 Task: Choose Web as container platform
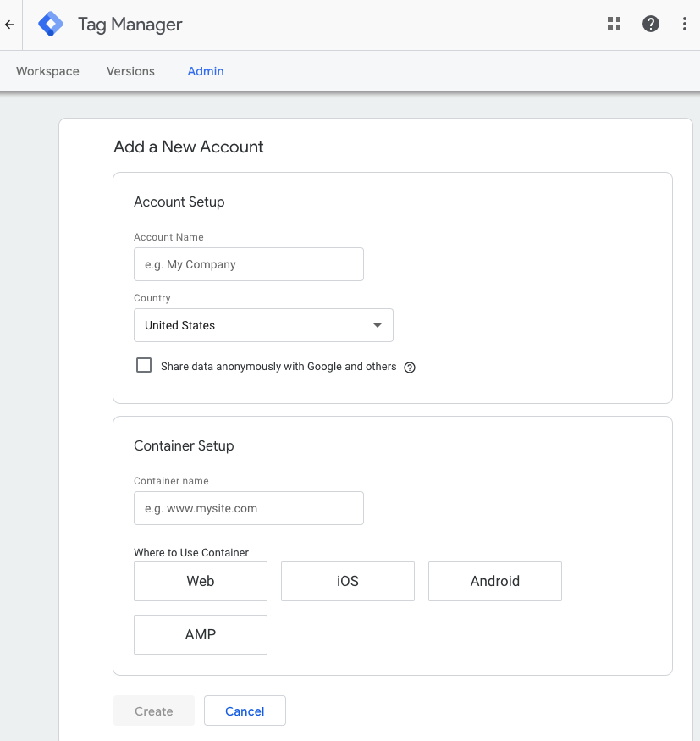pyautogui.click(x=201, y=581)
